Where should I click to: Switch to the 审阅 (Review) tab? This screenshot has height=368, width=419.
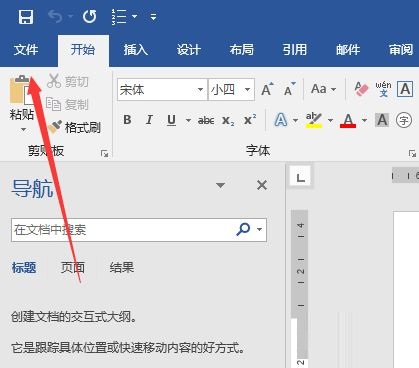coord(401,50)
